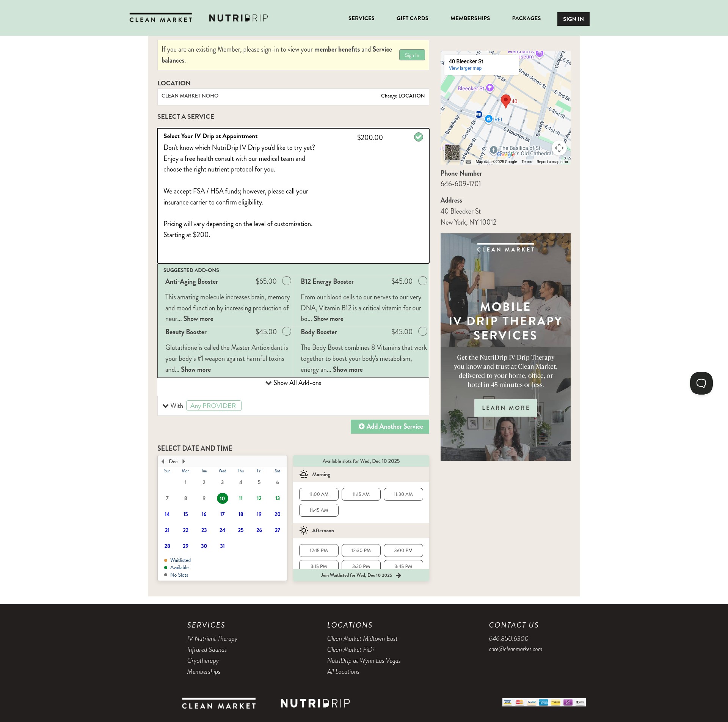This screenshot has height=722, width=728.
Task: Open the PACKAGES menu item
Action: click(x=526, y=18)
